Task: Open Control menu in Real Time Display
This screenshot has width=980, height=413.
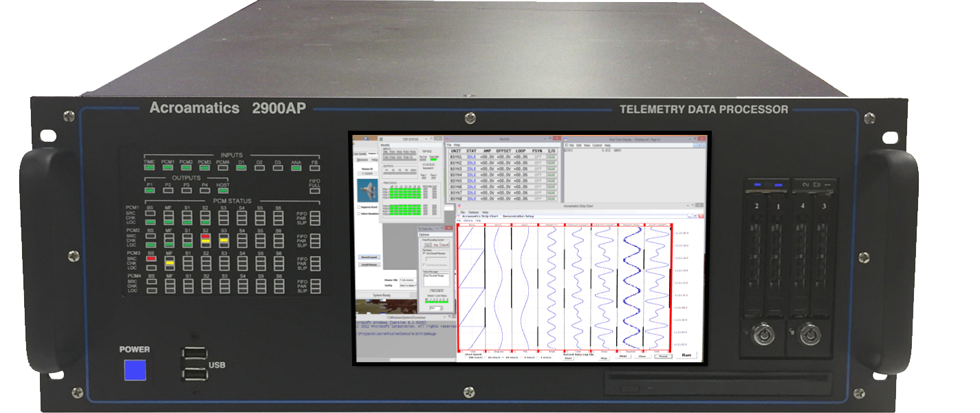Action: click(597, 145)
